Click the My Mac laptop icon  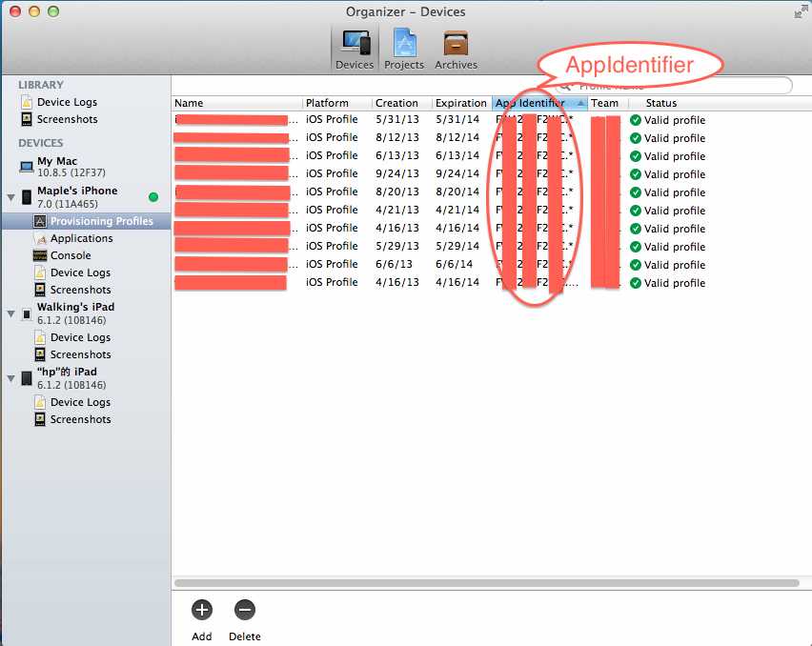point(27,167)
